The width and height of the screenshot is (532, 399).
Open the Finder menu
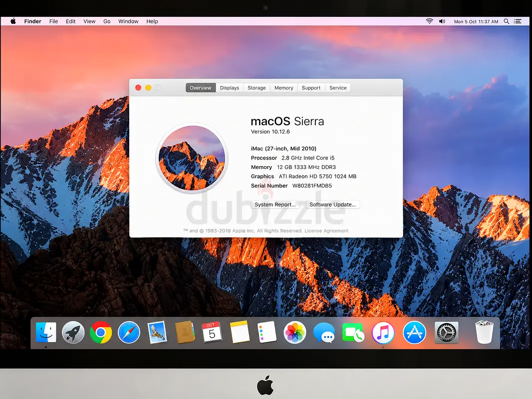click(32, 21)
